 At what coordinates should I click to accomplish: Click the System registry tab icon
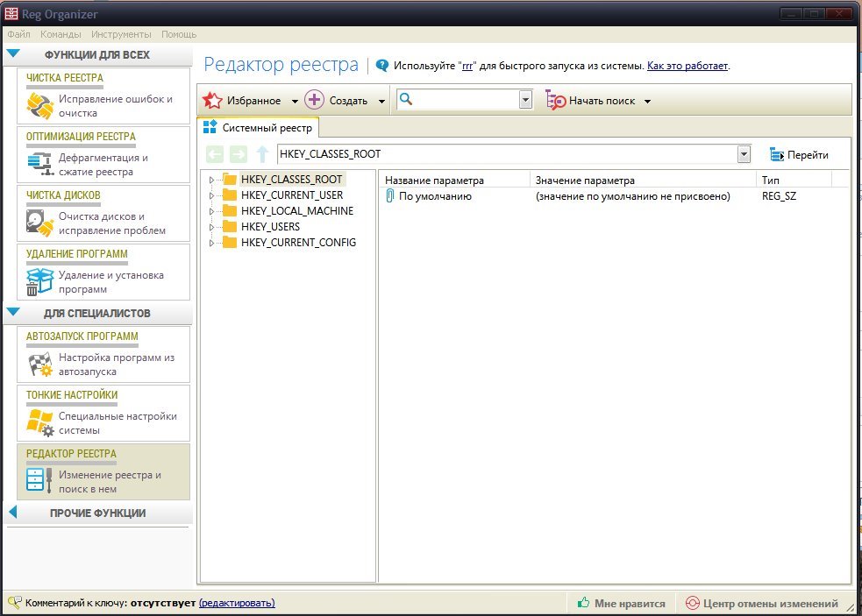pos(210,127)
